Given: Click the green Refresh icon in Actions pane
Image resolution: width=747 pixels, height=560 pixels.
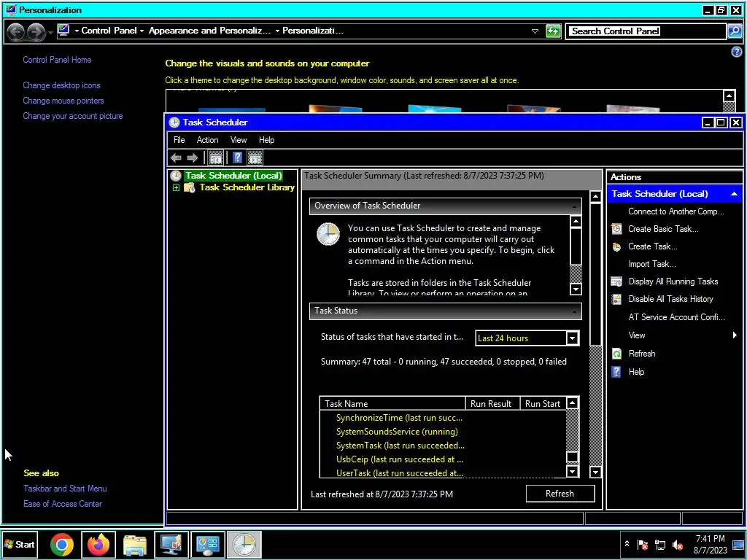Looking at the screenshot, I should click(x=616, y=354).
